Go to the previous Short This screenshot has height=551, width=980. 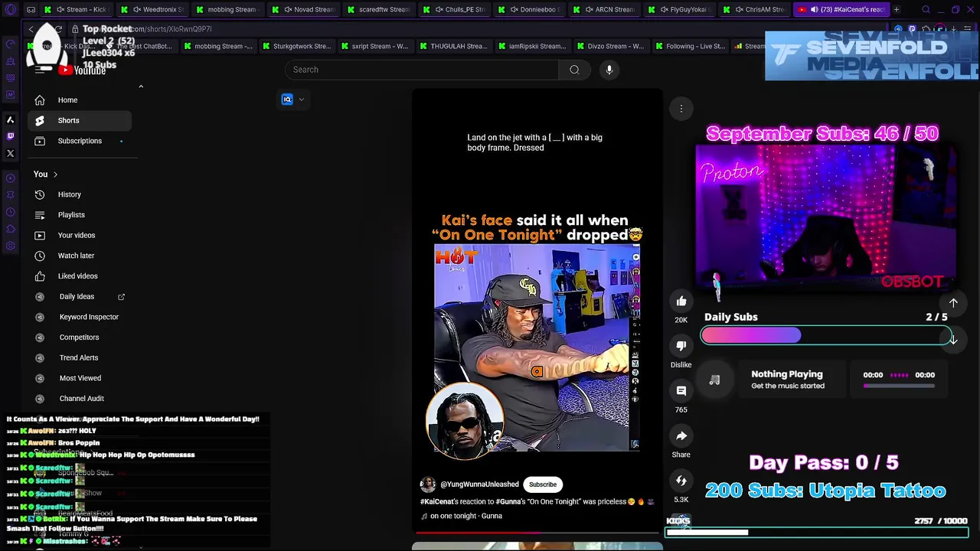(953, 303)
